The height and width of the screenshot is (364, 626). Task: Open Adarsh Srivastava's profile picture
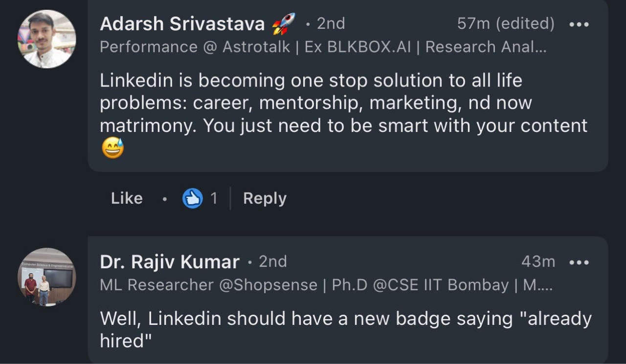[47, 39]
